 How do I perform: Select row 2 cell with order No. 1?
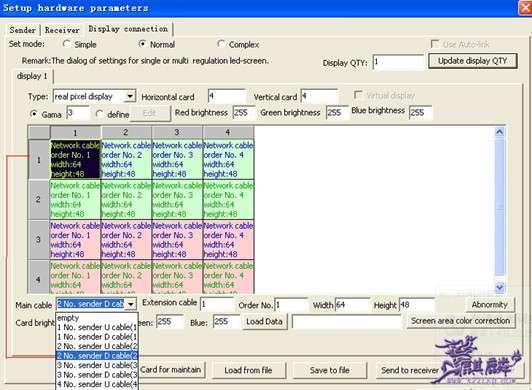[x=75, y=200]
